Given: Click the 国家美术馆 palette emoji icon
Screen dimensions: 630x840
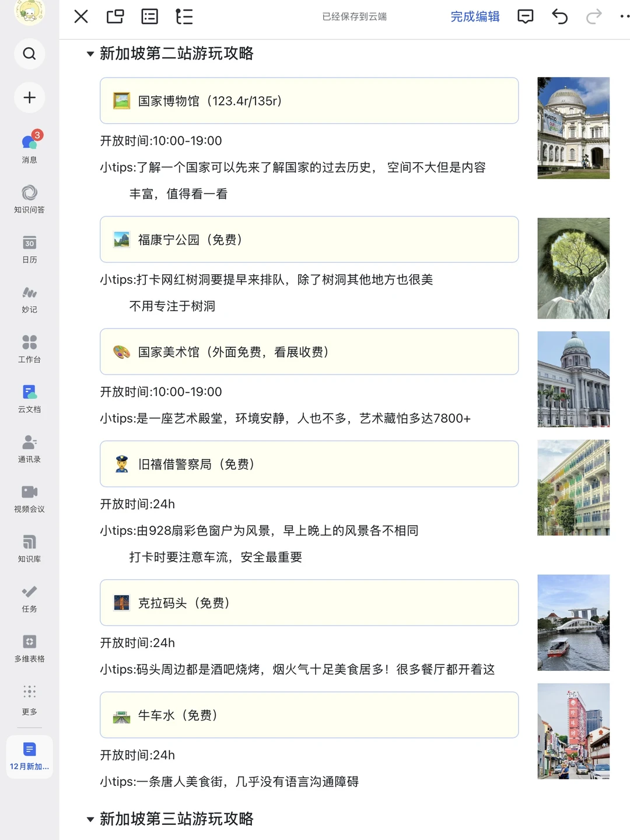Looking at the screenshot, I should 121,352.
